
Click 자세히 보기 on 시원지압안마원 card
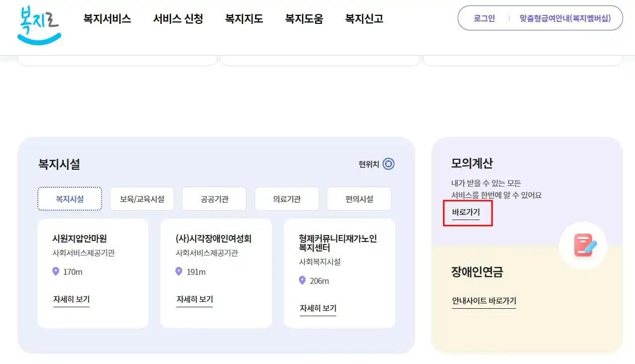[x=71, y=299]
